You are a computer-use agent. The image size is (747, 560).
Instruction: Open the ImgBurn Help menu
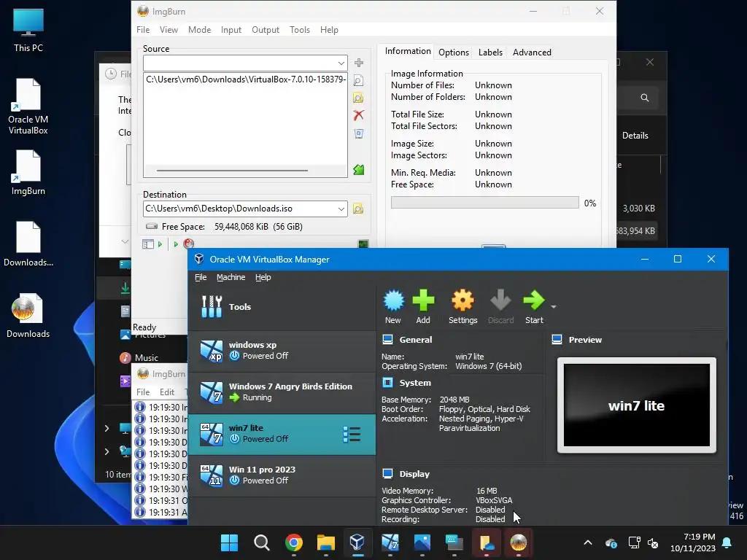(329, 29)
